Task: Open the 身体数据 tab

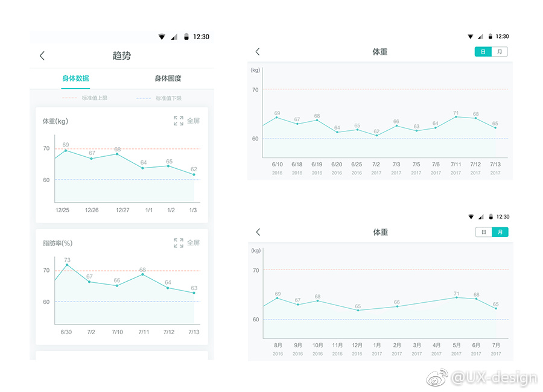Action: 75,78
